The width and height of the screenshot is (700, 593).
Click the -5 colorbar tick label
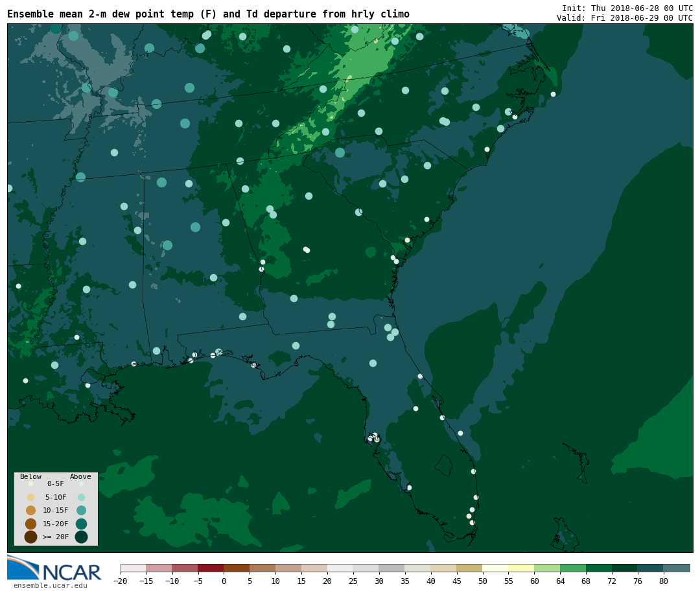[x=198, y=581]
